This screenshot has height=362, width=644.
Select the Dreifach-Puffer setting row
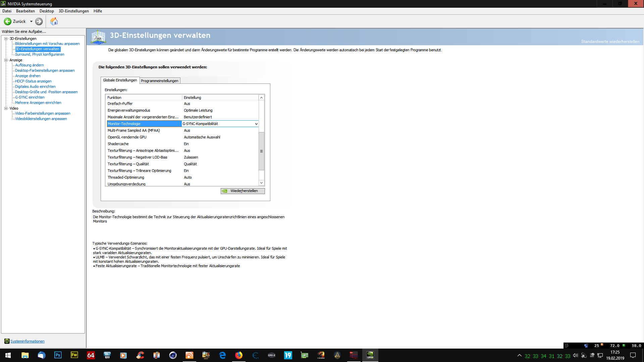point(182,104)
